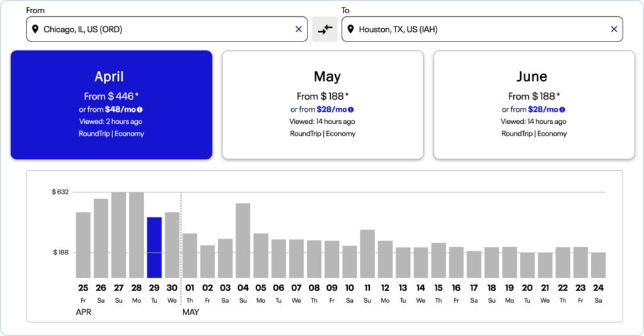Click the Chicago, IL, US (ORD) input
This screenshot has height=336, width=644.
[164, 29]
